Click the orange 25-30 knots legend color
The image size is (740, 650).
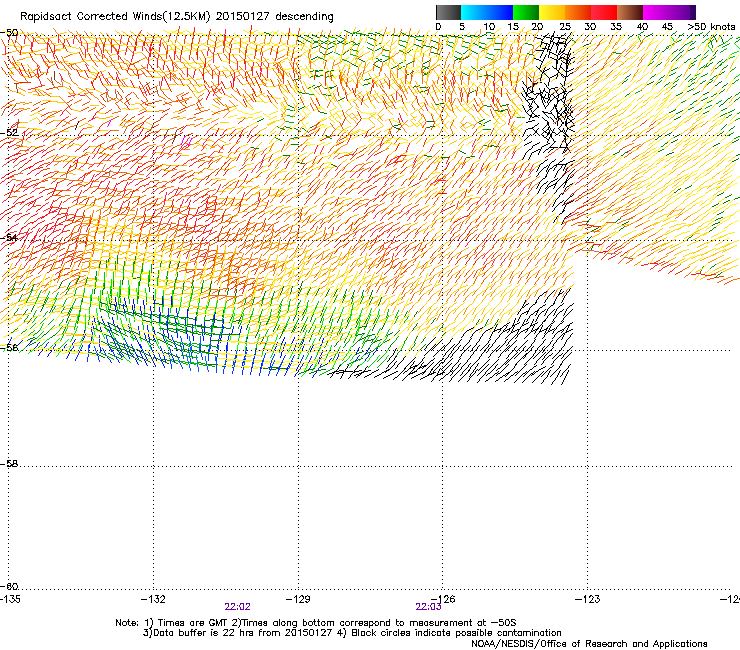pyautogui.click(x=578, y=12)
